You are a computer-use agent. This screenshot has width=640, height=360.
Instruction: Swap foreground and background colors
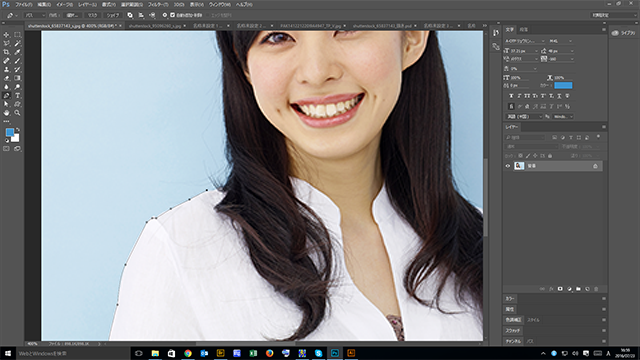(x=18, y=130)
